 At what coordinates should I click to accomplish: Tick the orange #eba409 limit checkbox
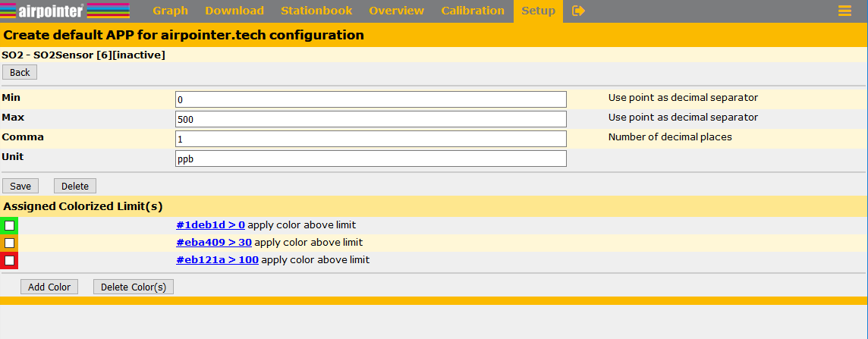(10, 243)
